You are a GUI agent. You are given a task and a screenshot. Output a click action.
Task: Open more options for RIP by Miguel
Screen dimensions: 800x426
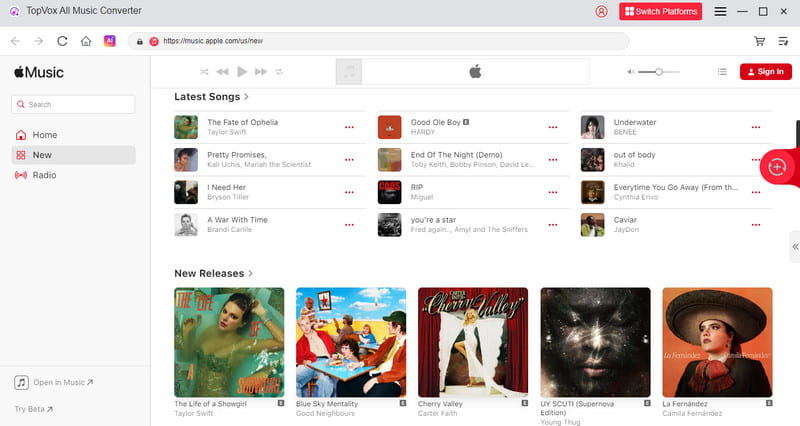(x=553, y=192)
